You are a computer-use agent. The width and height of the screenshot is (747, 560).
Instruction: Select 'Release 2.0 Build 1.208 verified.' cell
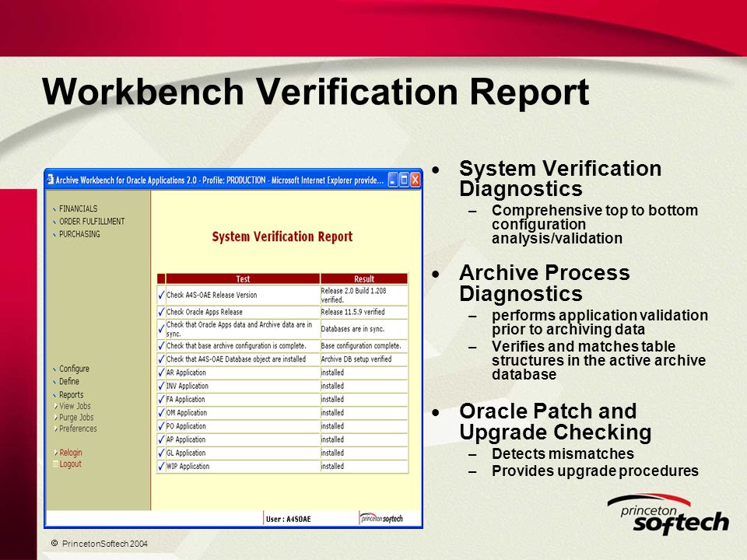coord(364,296)
